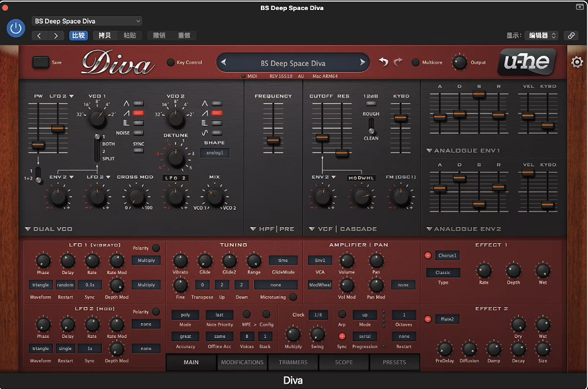Toggle the plugin power bypass button

[x=15, y=28]
